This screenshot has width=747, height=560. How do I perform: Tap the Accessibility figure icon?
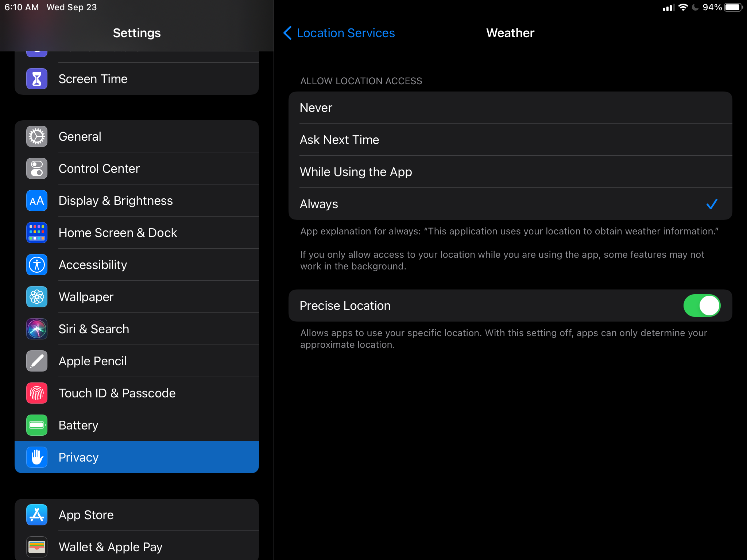click(37, 265)
